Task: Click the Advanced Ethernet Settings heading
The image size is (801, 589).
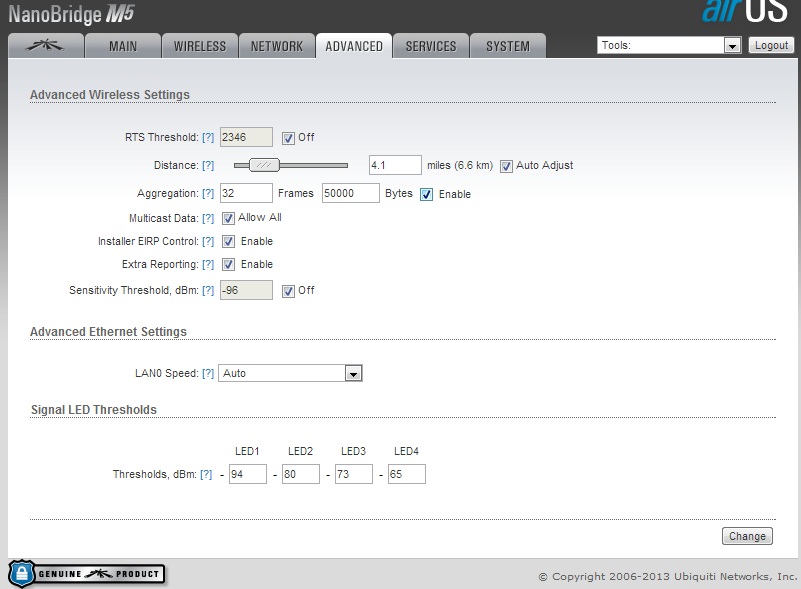Action: tap(108, 332)
